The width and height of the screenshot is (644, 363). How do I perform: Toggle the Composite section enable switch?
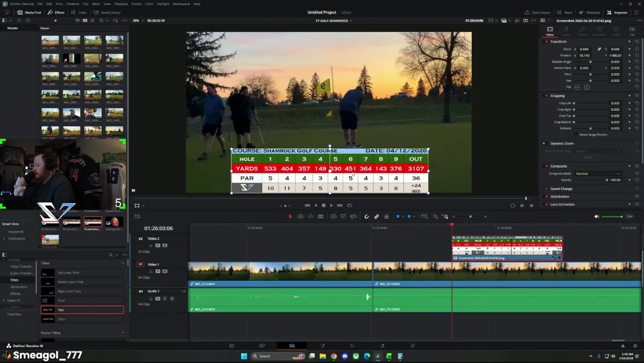(x=546, y=166)
